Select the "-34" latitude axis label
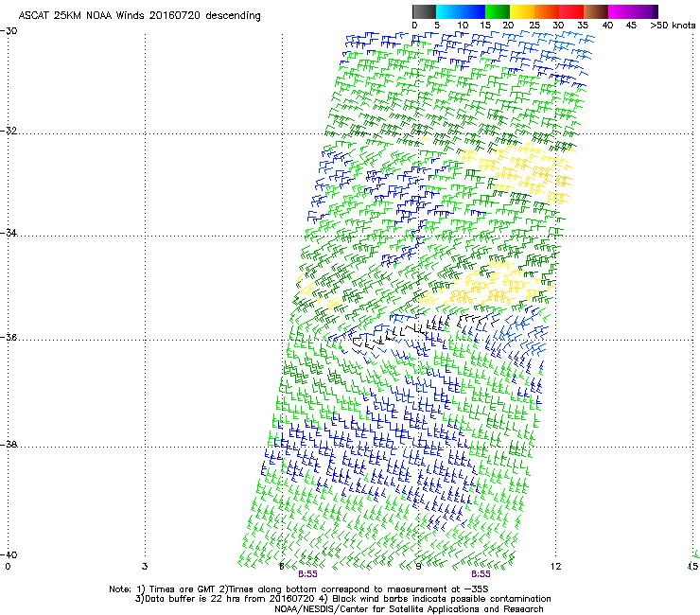 pos(9,233)
